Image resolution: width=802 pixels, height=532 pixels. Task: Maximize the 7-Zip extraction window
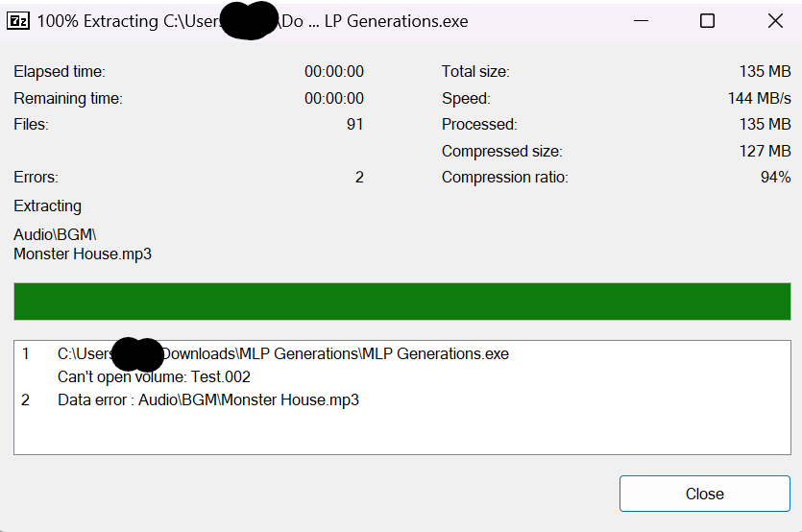tap(707, 20)
